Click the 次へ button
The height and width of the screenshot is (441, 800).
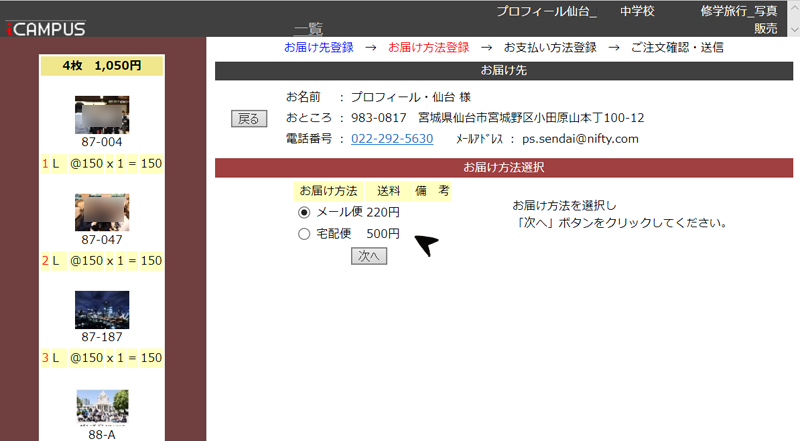[x=369, y=256]
